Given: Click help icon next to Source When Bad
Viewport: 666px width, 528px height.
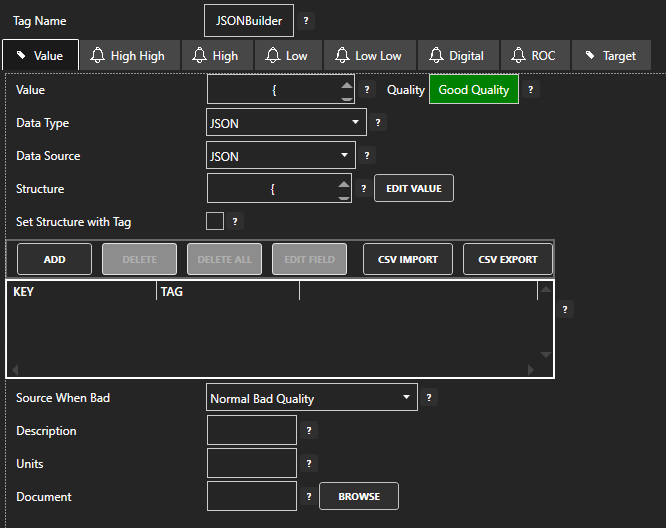Looking at the screenshot, I should tap(429, 398).
